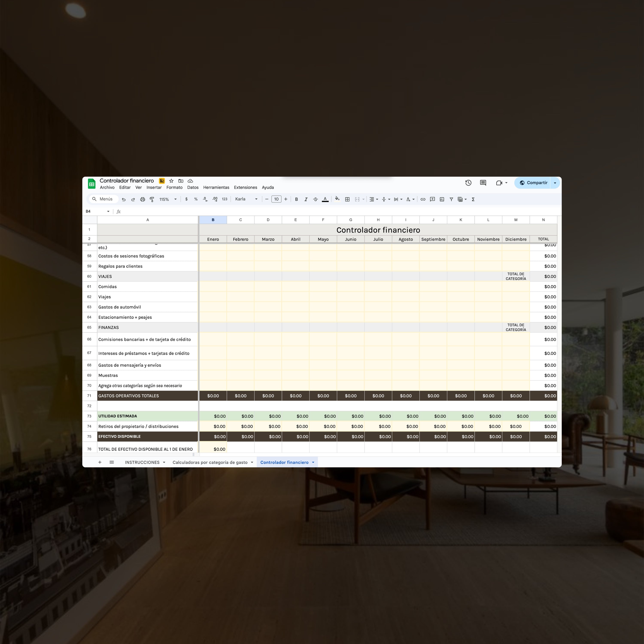This screenshot has height=644, width=644.
Task: Open the functions (Σ) menu
Action: pos(473,199)
